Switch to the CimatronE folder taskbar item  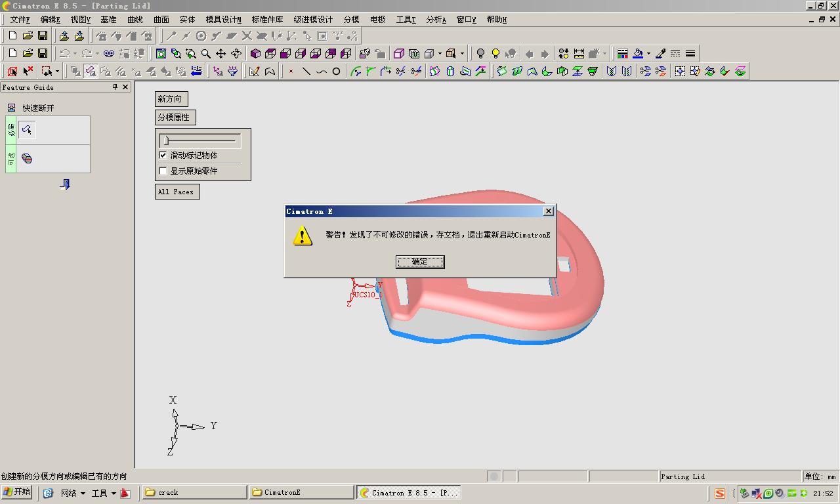(301, 492)
